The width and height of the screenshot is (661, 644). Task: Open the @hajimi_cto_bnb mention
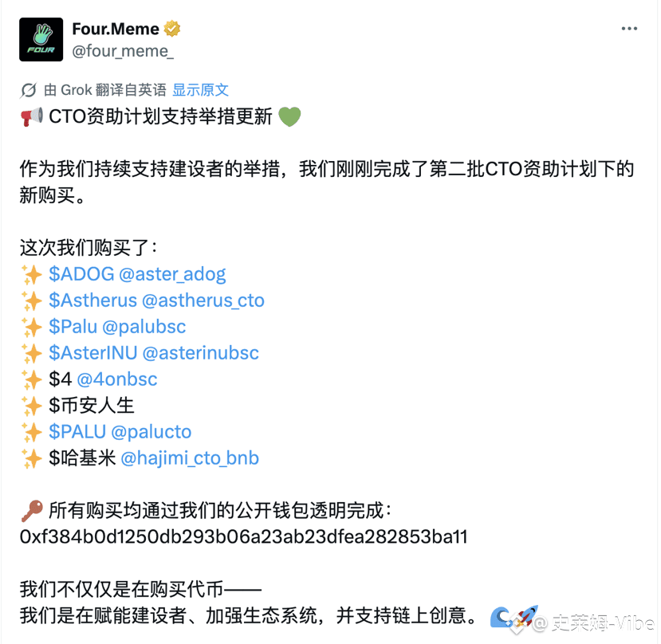point(190,457)
